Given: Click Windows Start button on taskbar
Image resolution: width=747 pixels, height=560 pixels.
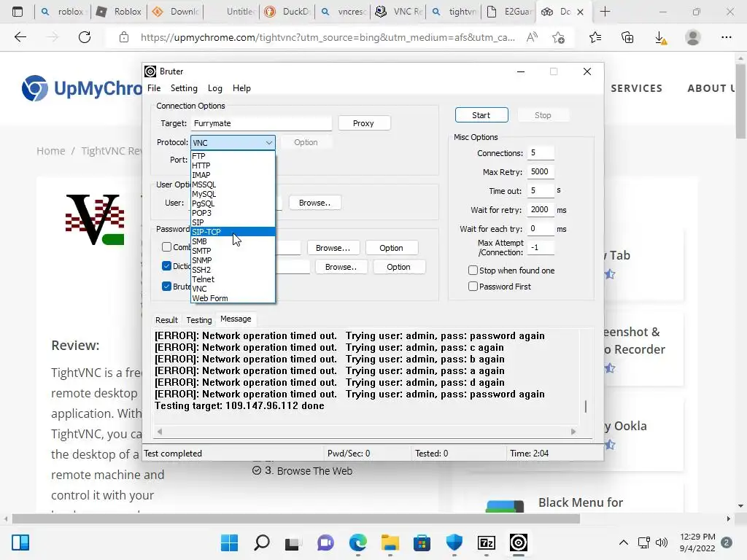Looking at the screenshot, I should pos(229,542).
